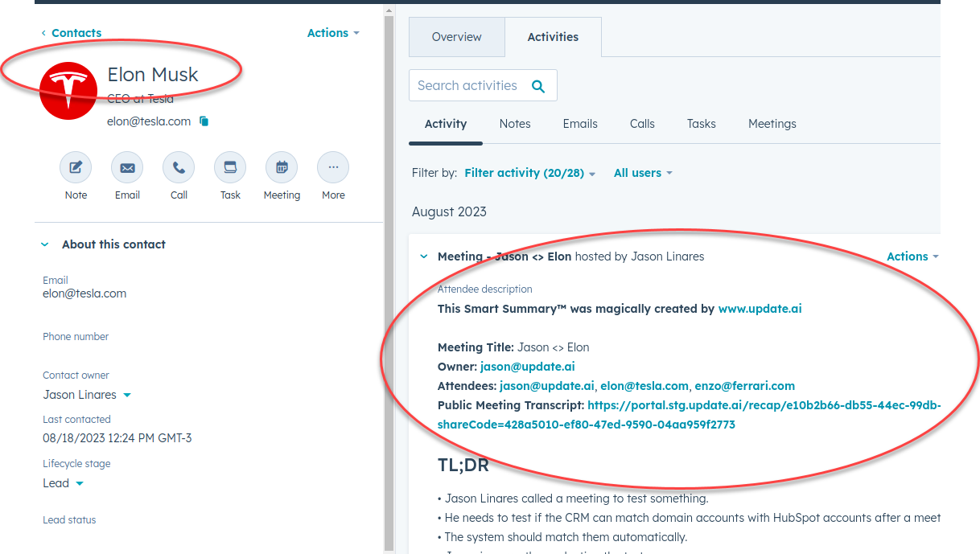The height and width of the screenshot is (554, 980).
Task: Open Filter activity (20/28) dropdown
Action: point(530,173)
